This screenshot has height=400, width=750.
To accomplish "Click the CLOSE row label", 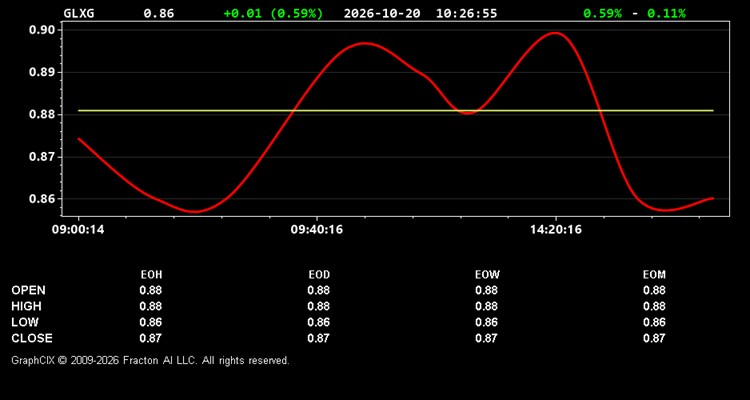I will click(32, 338).
